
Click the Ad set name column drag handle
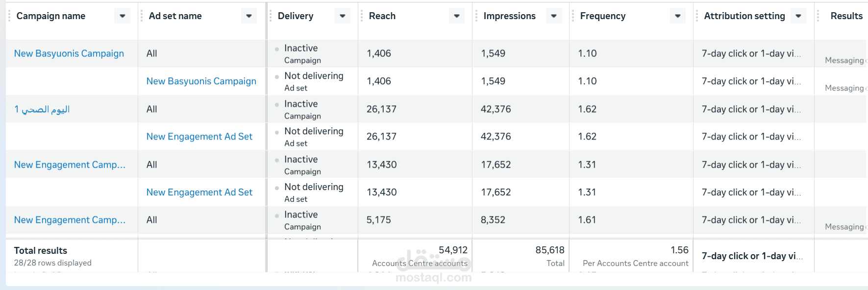tap(142, 16)
